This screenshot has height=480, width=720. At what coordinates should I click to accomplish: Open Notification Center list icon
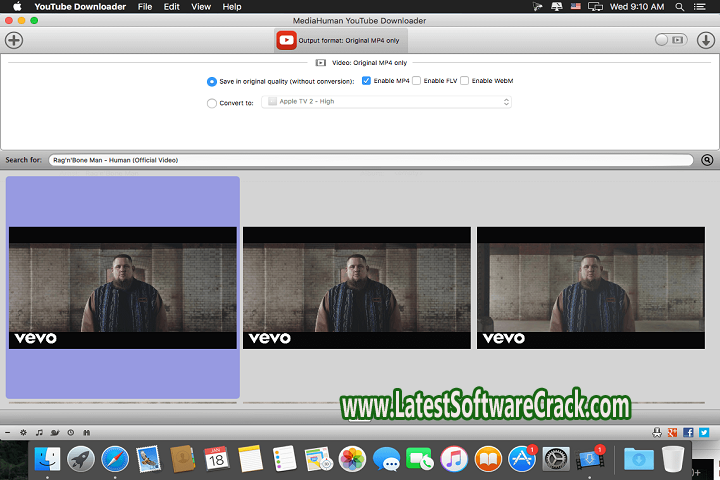[699, 6]
